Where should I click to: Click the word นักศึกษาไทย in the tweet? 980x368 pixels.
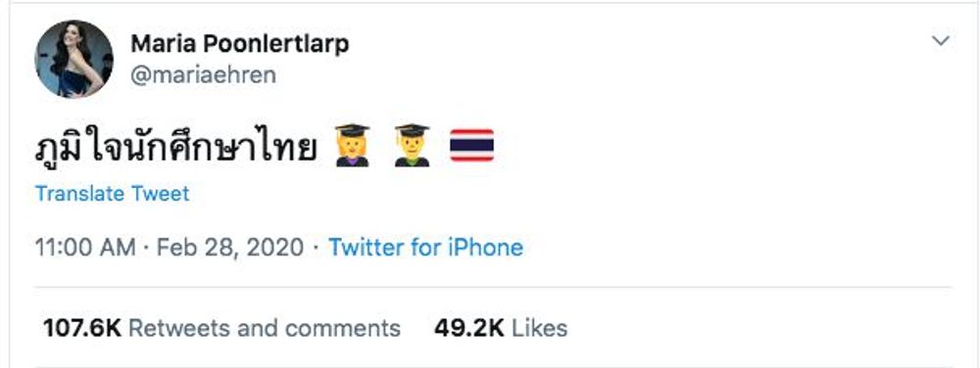[x=222, y=146]
